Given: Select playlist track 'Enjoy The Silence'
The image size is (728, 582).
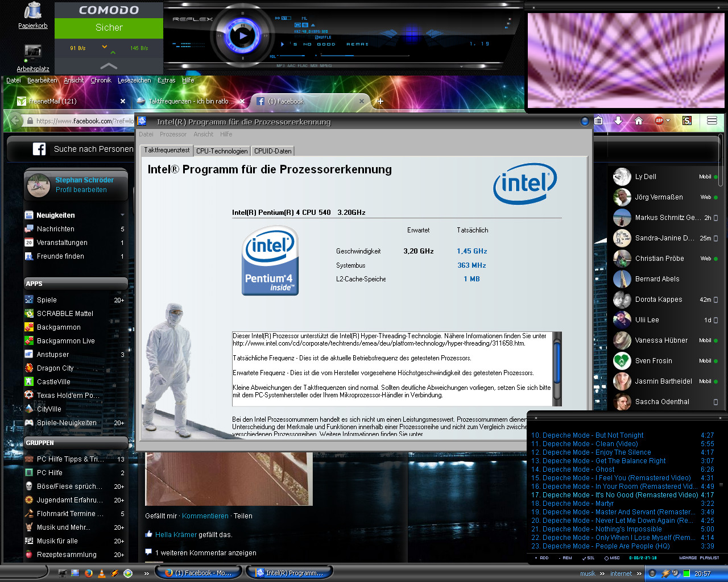Looking at the screenshot, I should (x=623, y=452).
